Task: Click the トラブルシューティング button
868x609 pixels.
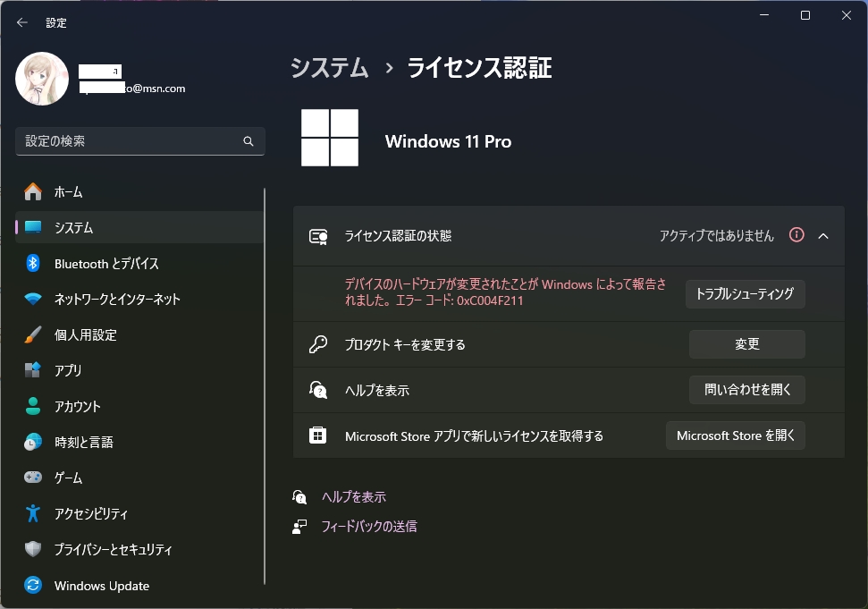Action: click(746, 293)
